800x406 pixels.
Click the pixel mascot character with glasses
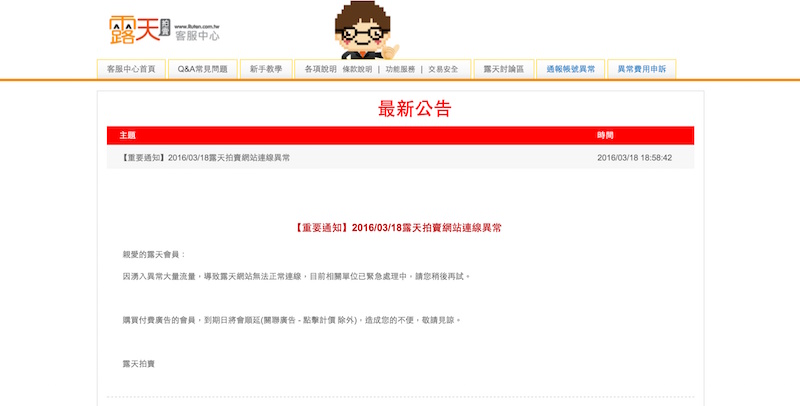(x=366, y=31)
